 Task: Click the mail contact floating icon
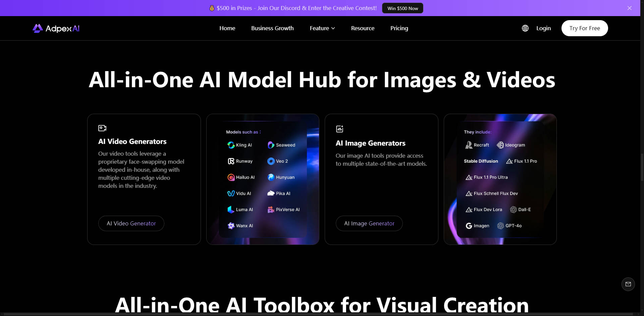pyautogui.click(x=628, y=284)
